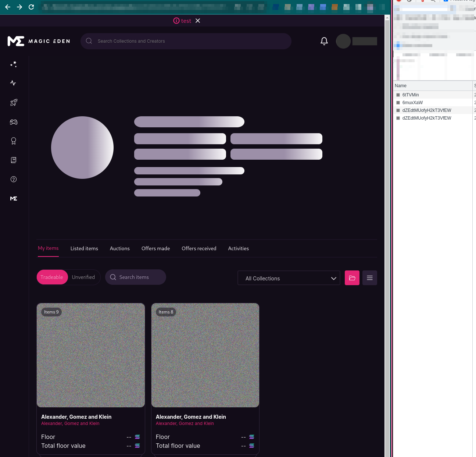Expand the All Collections dropdown

[x=289, y=279]
